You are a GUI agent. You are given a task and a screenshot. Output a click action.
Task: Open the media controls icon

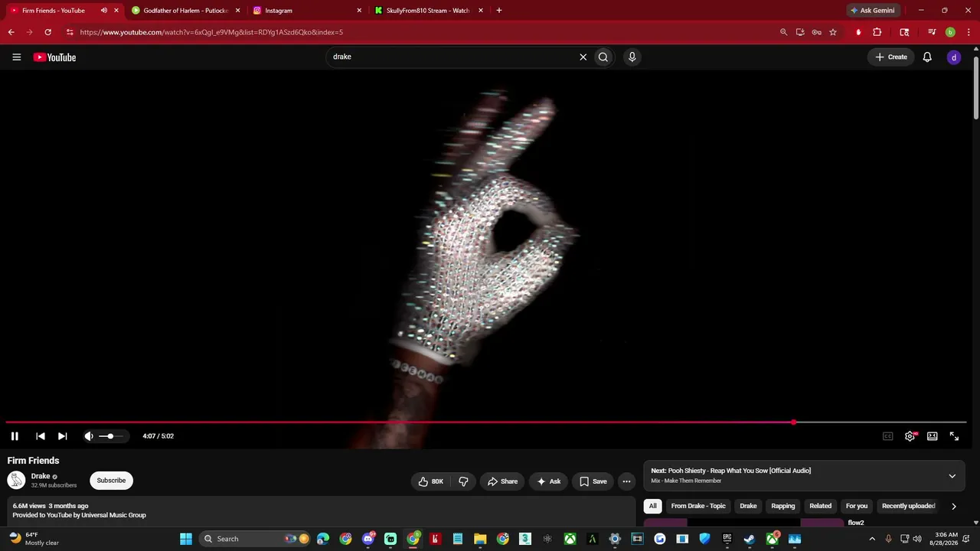[932, 32]
